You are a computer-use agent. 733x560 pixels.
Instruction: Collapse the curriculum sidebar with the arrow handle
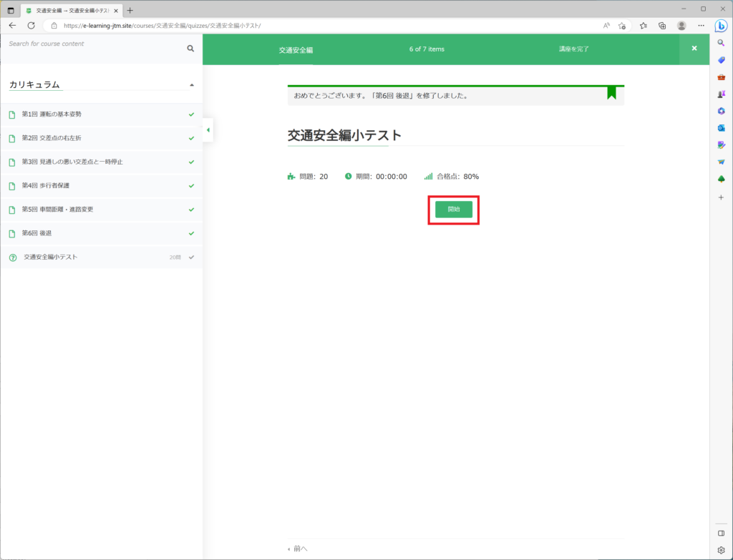[208, 130]
